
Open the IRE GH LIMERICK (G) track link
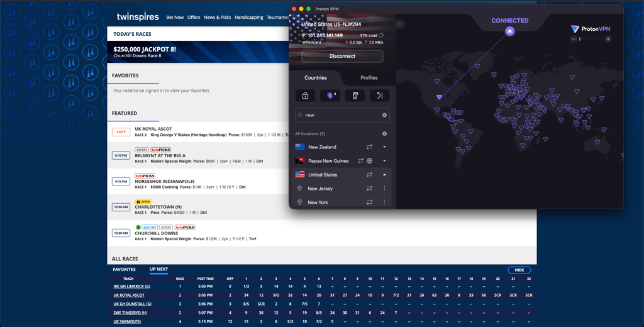[x=131, y=286]
